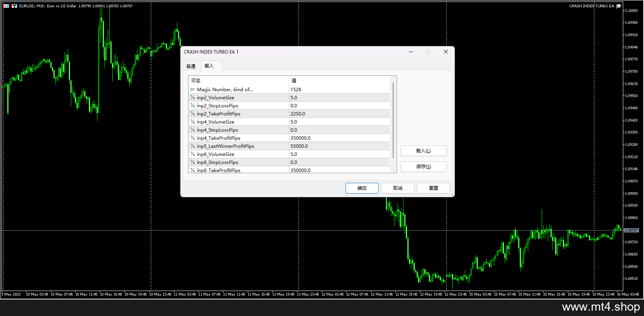This screenshot has width=644, height=316.
Task: Click the ½ icon next to inp4_VolumeSize
Action: click(x=192, y=122)
